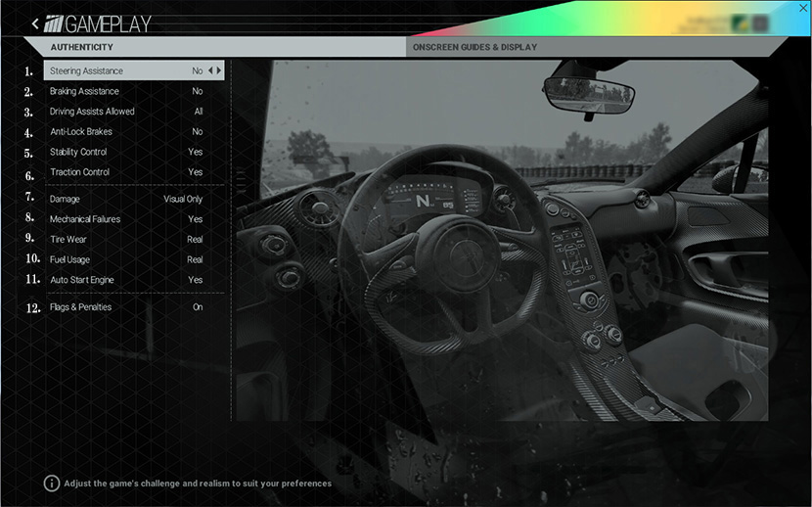Change the Tire Wear mode

click(134, 239)
